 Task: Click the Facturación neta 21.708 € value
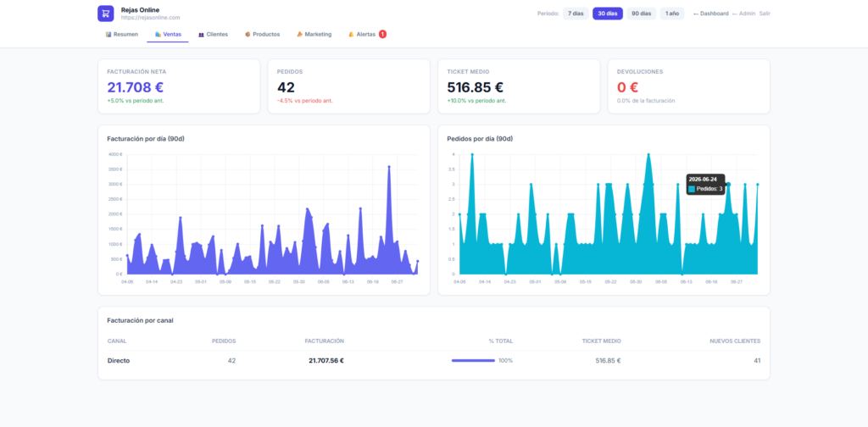pos(135,87)
